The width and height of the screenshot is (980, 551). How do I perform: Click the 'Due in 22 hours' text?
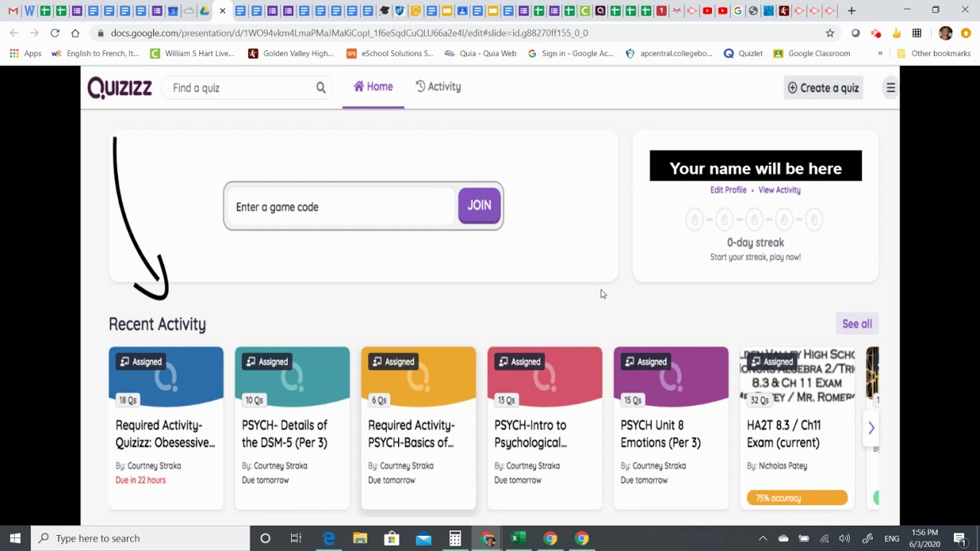[x=140, y=480]
